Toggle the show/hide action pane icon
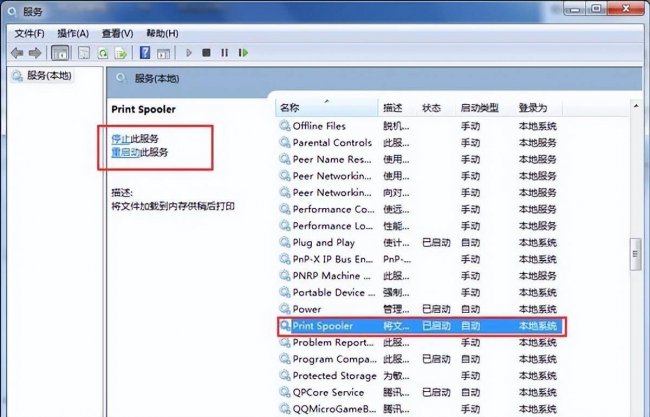650x417 pixels. (163, 53)
